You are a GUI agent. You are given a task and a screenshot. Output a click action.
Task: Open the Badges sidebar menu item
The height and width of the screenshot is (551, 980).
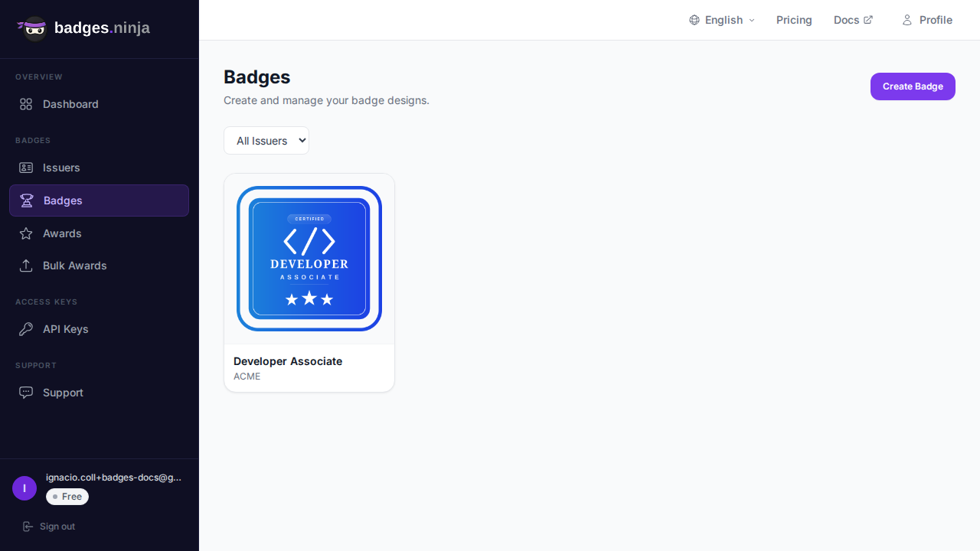[x=99, y=201]
